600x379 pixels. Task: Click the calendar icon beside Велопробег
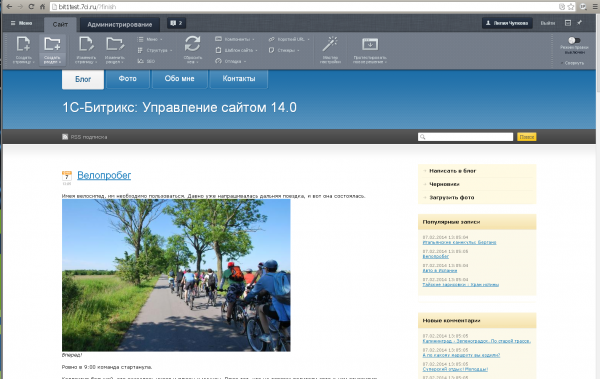pyautogui.click(x=67, y=176)
